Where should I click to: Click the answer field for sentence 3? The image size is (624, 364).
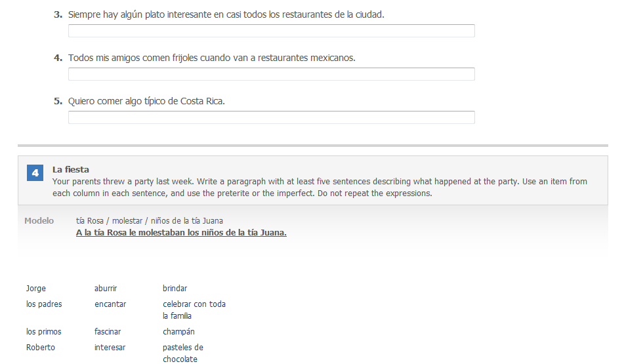[x=272, y=31]
